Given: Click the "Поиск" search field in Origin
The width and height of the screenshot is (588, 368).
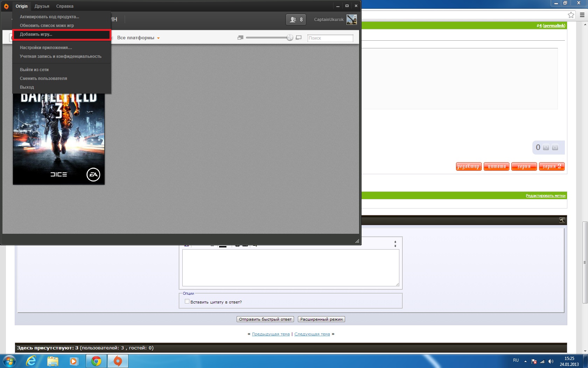Looking at the screenshot, I should (330, 38).
